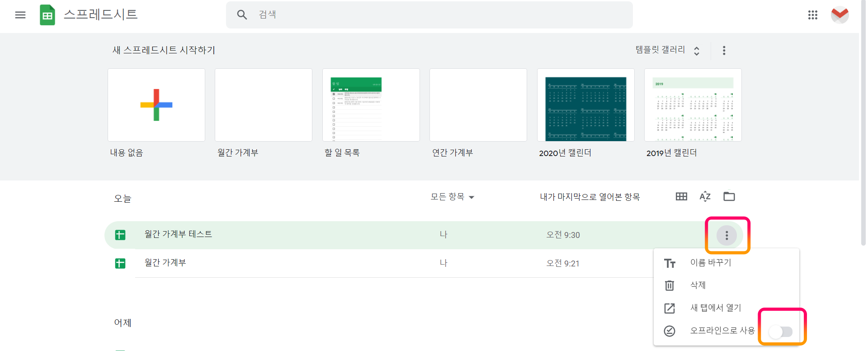Toggle offline access for the spreadsheet
Viewport: 868px width, 351px height.
(782, 332)
